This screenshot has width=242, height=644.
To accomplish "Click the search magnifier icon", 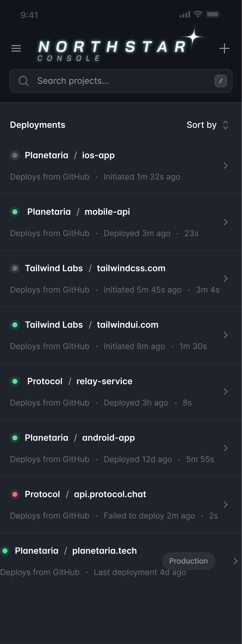I will [23, 81].
